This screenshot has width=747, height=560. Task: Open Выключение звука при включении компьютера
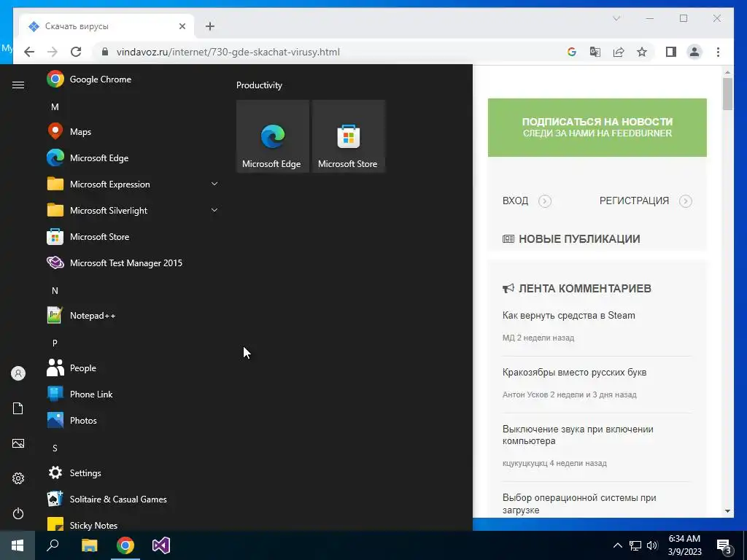click(578, 435)
